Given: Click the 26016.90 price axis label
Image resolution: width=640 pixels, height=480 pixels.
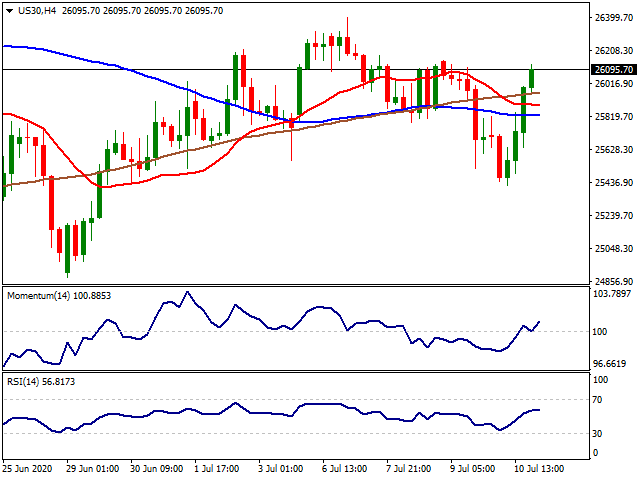Looking at the screenshot, I should click(x=613, y=83).
